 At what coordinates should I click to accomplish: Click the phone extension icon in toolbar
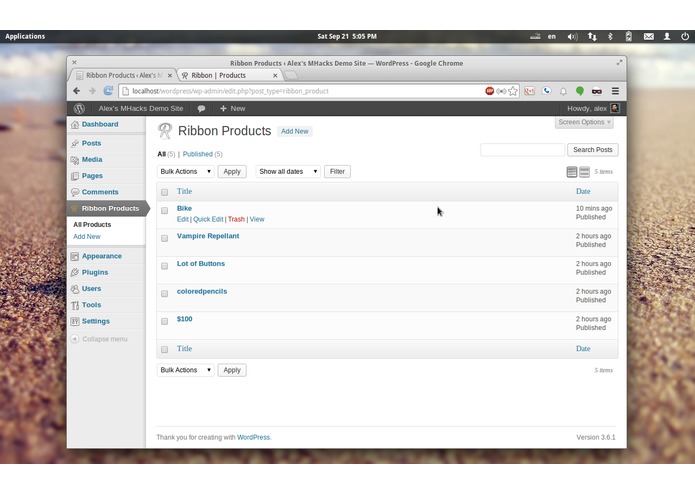tap(547, 91)
